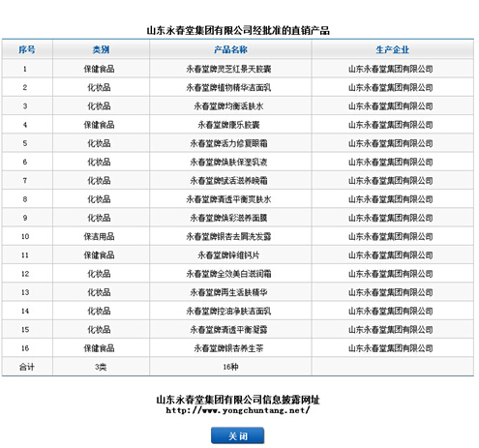Select product 永春堂牌银杏去屑洗发露

[228, 236]
